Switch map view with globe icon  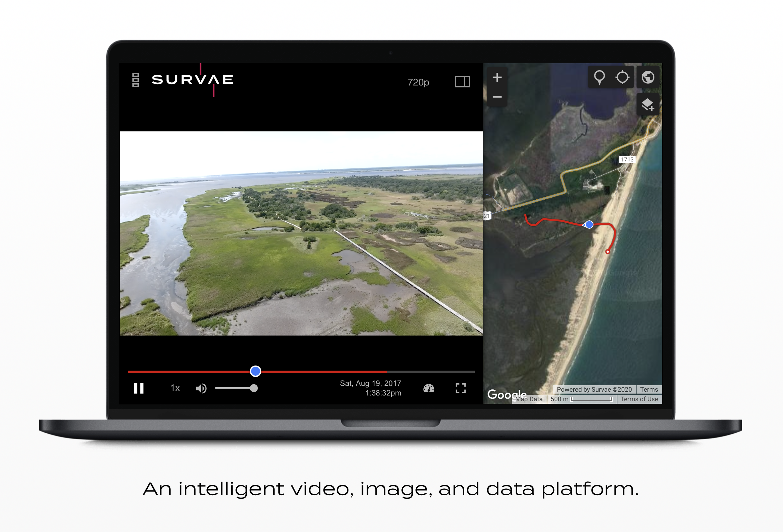click(648, 77)
